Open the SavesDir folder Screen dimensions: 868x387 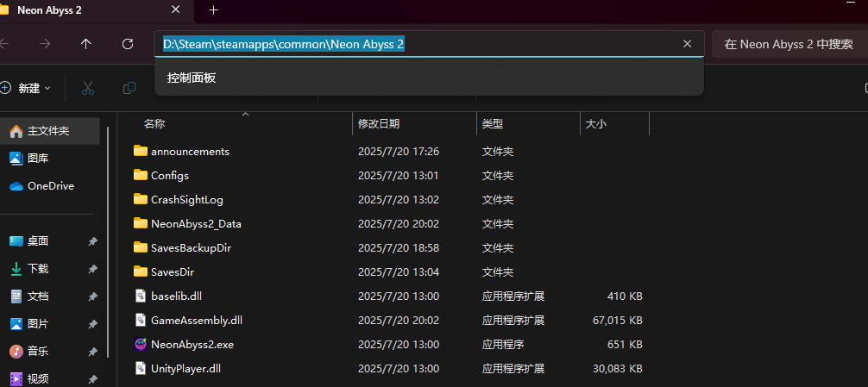pyautogui.click(x=172, y=272)
